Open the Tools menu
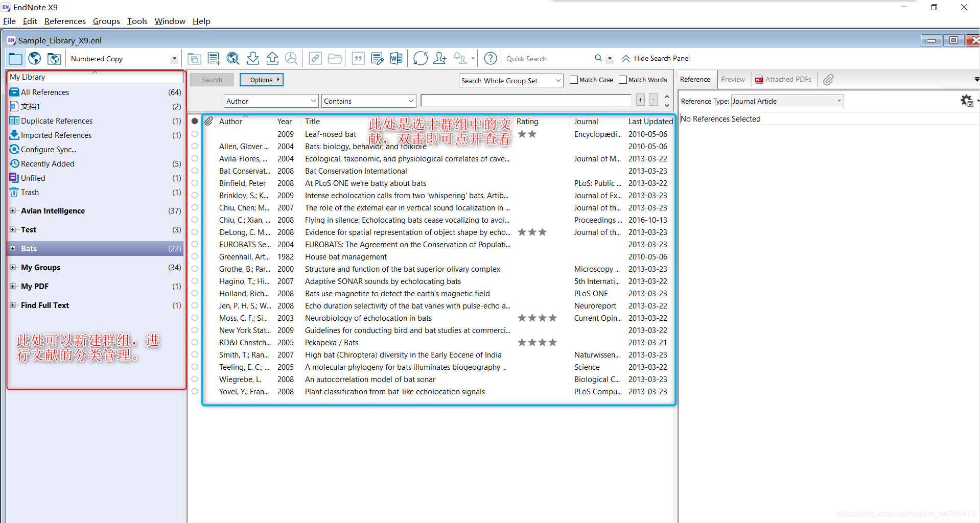 pyautogui.click(x=137, y=21)
